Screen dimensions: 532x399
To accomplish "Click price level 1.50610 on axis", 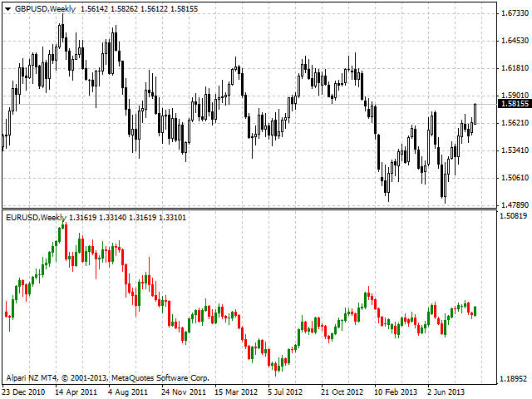I will point(515,178).
